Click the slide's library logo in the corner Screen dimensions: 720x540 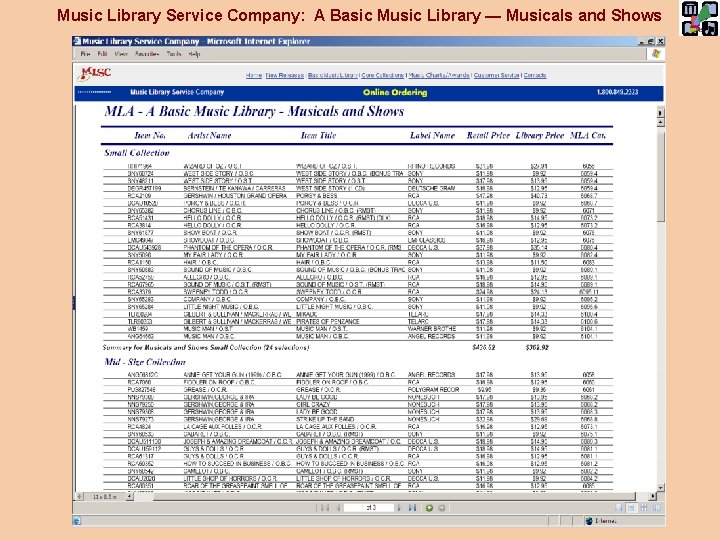click(x=699, y=18)
